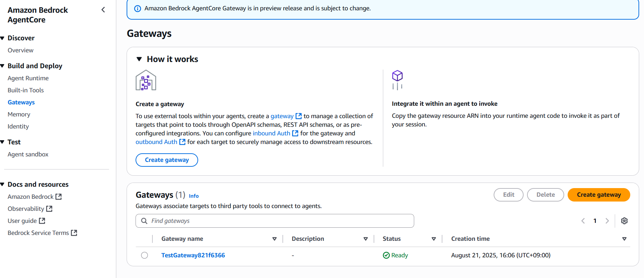Click the outlined Create gateway button
644x278 pixels.
click(x=167, y=160)
